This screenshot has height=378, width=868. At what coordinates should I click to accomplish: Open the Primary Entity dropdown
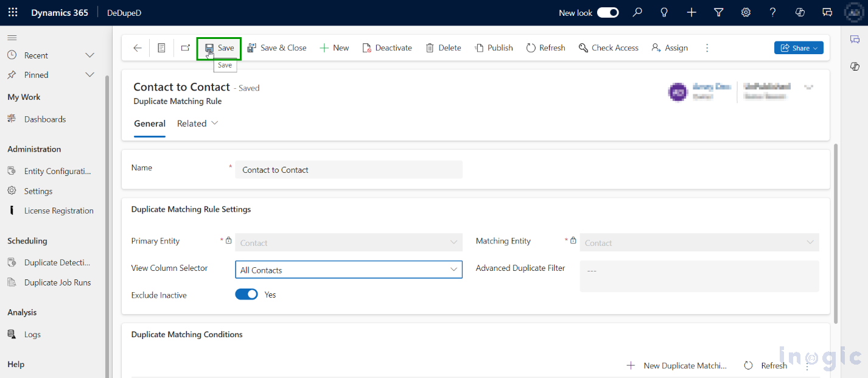point(349,243)
